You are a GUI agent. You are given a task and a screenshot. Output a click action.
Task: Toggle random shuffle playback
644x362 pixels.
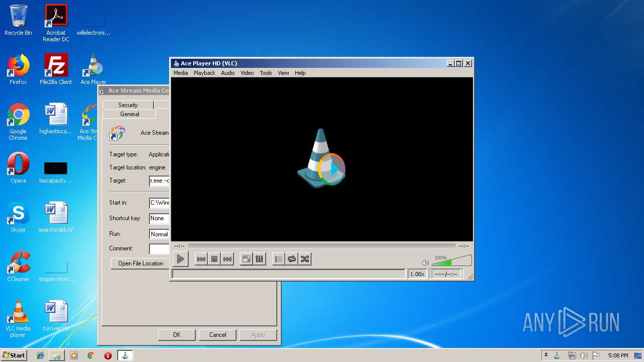click(x=305, y=259)
